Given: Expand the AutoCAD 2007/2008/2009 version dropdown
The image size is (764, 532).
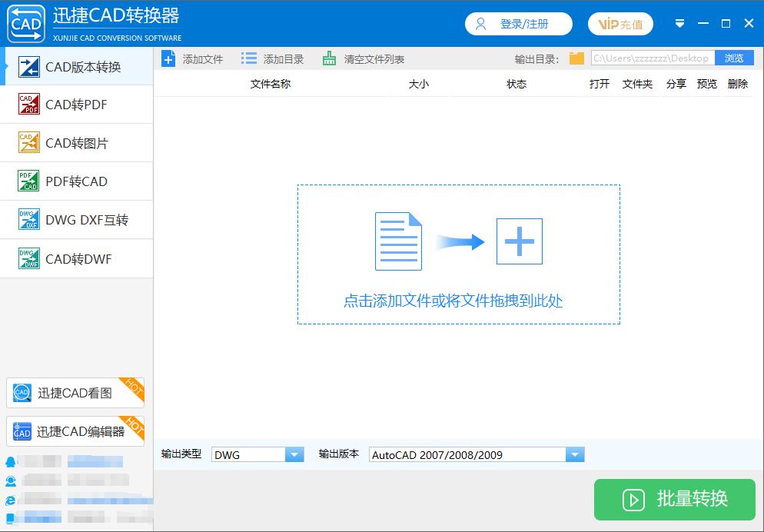Looking at the screenshot, I should pyautogui.click(x=575, y=454).
